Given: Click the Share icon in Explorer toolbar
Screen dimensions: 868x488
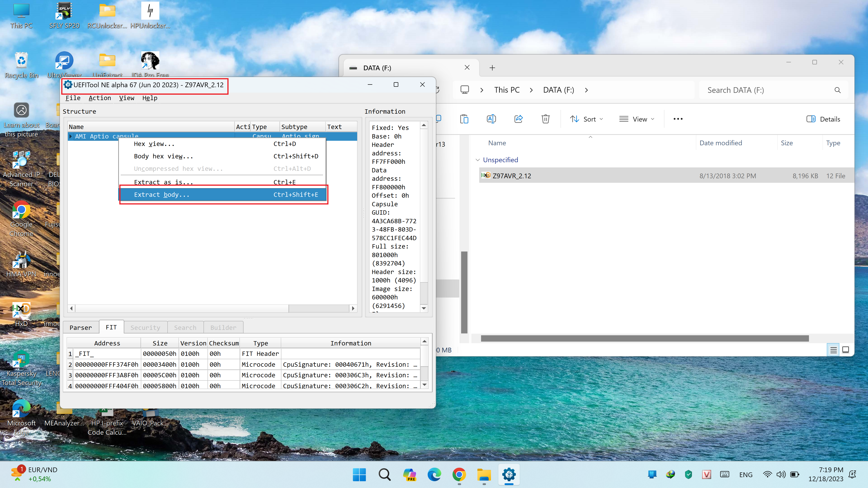Looking at the screenshot, I should tap(518, 119).
